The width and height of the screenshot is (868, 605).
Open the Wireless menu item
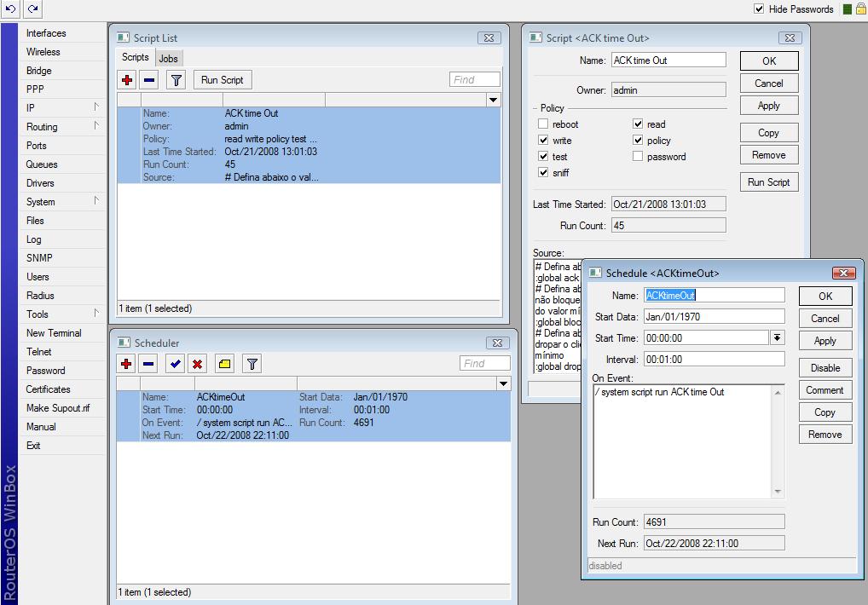(43, 52)
